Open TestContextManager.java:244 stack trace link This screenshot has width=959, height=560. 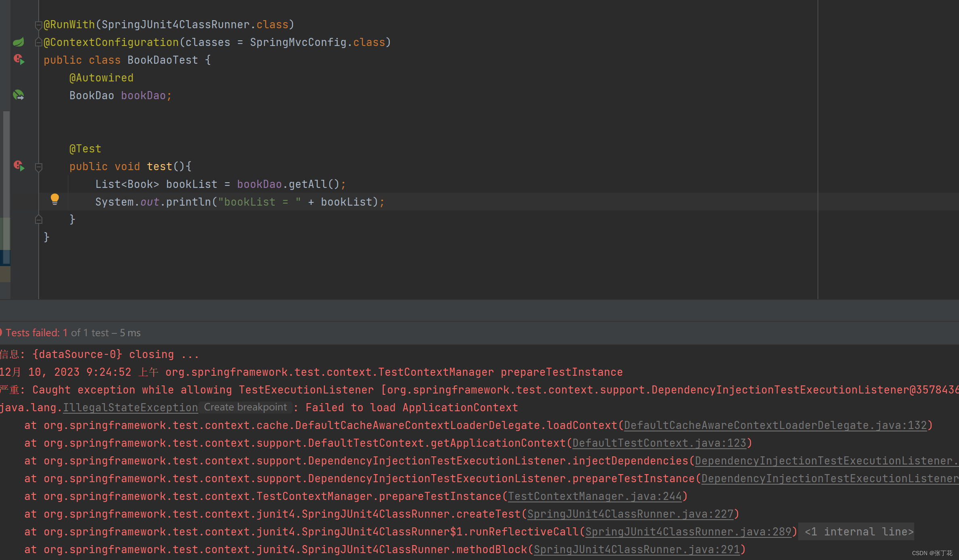595,496
